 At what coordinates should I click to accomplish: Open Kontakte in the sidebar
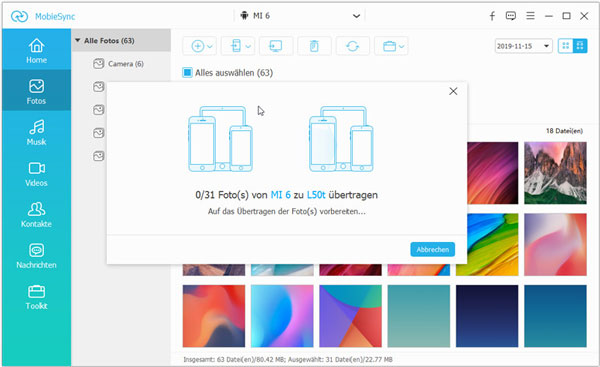point(36,214)
